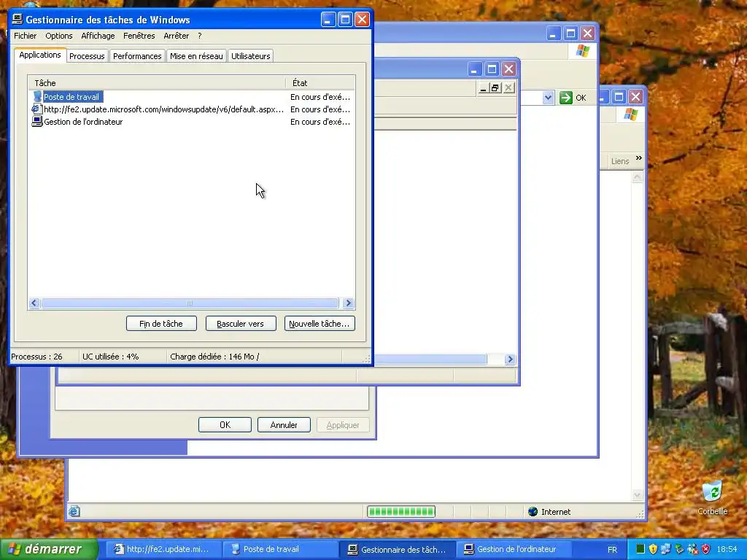This screenshot has height=560, width=747.
Task: Open the Affichage menu
Action: (x=98, y=36)
